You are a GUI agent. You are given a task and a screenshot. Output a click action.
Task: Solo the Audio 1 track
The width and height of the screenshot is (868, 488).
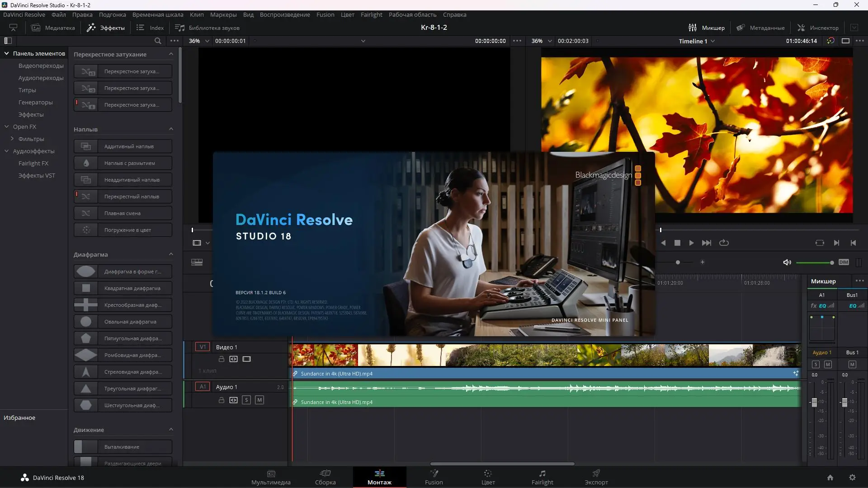coord(246,400)
